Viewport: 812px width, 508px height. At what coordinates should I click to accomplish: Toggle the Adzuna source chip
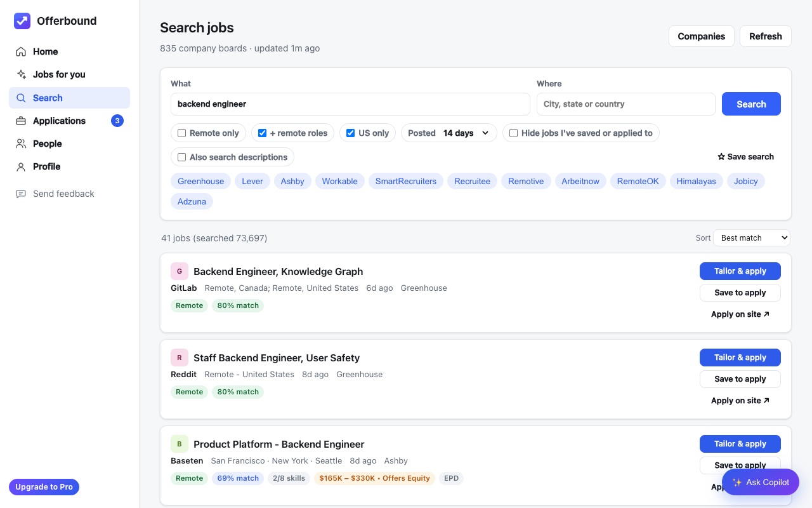[x=192, y=201]
